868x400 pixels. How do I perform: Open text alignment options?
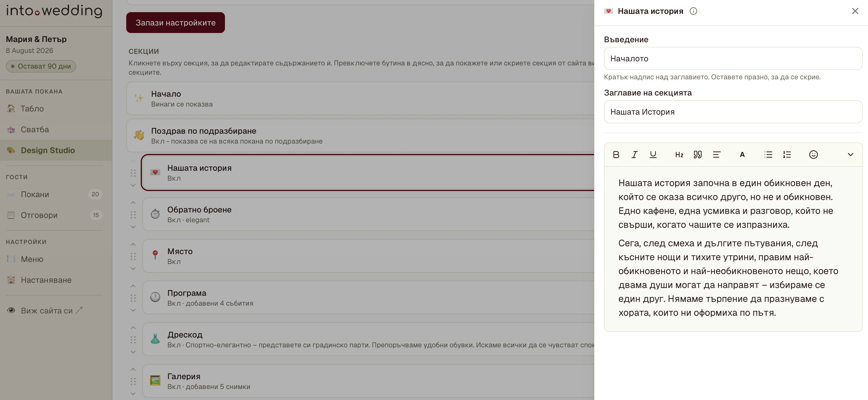point(716,155)
